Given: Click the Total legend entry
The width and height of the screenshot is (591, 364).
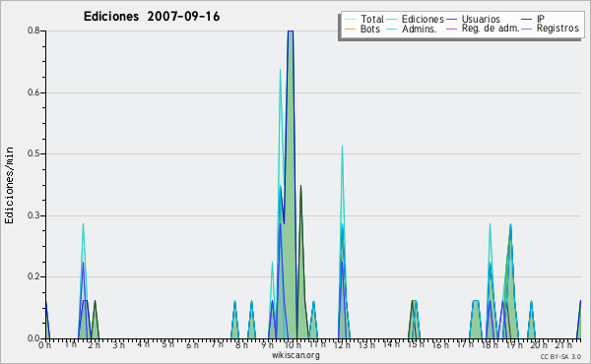Looking at the screenshot, I should (x=364, y=19).
